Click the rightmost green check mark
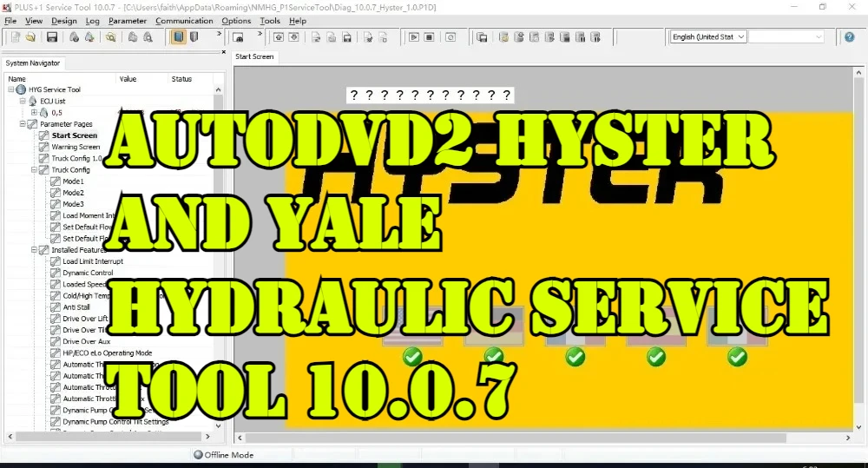Viewport: 868px width, 468px height. click(x=737, y=357)
